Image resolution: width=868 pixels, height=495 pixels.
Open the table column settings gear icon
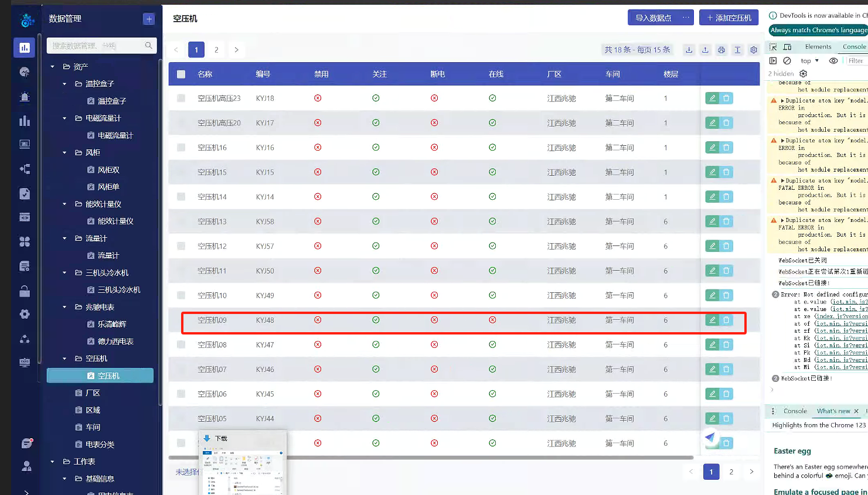coord(754,50)
